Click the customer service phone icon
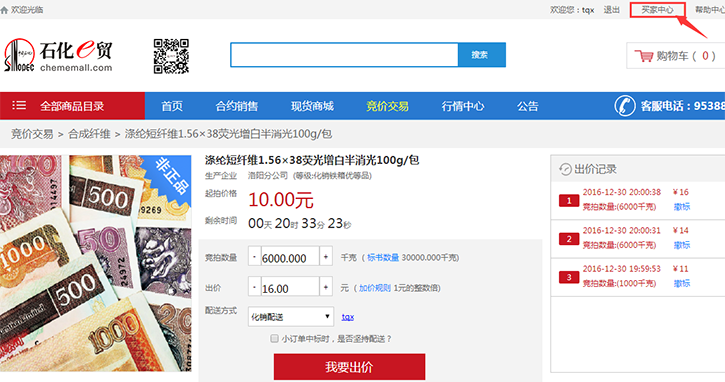This screenshot has height=382, width=725. coord(625,106)
